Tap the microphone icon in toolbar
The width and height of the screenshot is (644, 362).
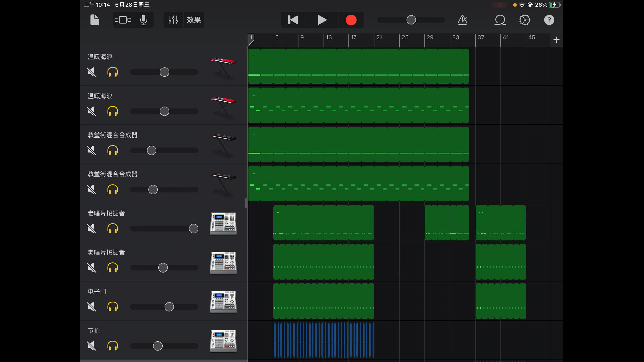pyautogui.click(x=144, y=20)
